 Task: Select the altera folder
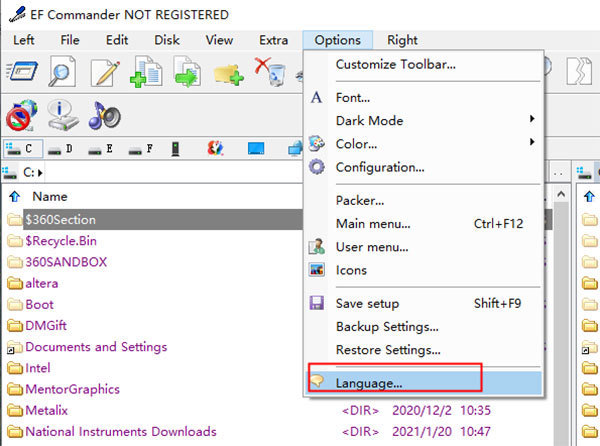tap(42, 283)
